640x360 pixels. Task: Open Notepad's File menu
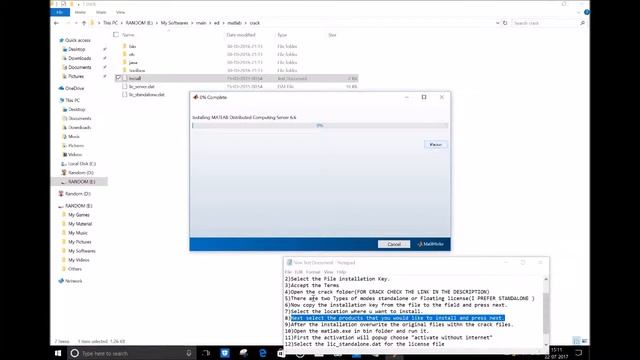[288, 272]
